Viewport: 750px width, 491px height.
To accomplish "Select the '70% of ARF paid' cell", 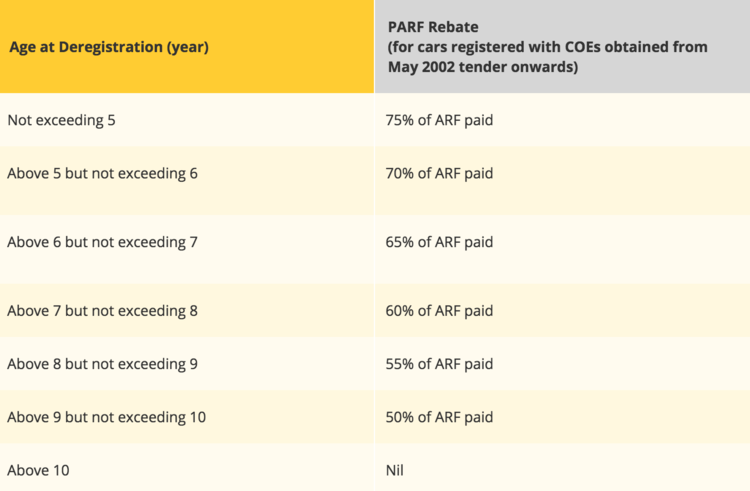I will [562, 181].
